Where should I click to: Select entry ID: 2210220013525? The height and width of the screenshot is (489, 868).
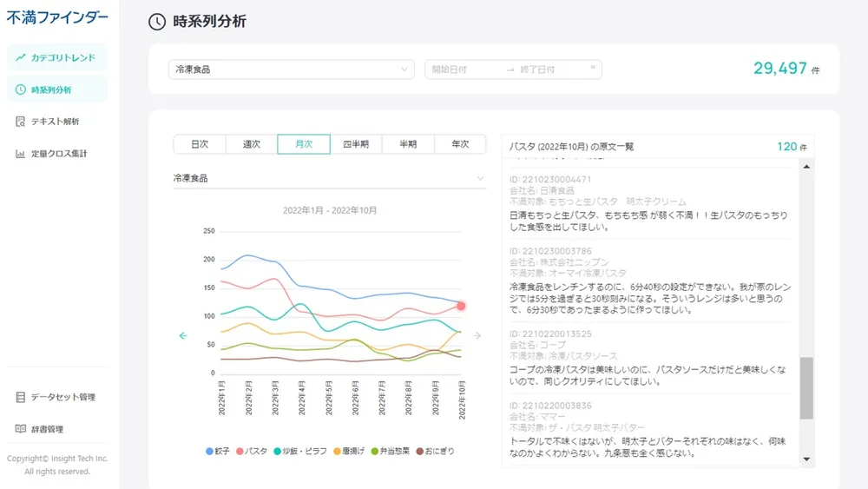(x=550, y=334)
